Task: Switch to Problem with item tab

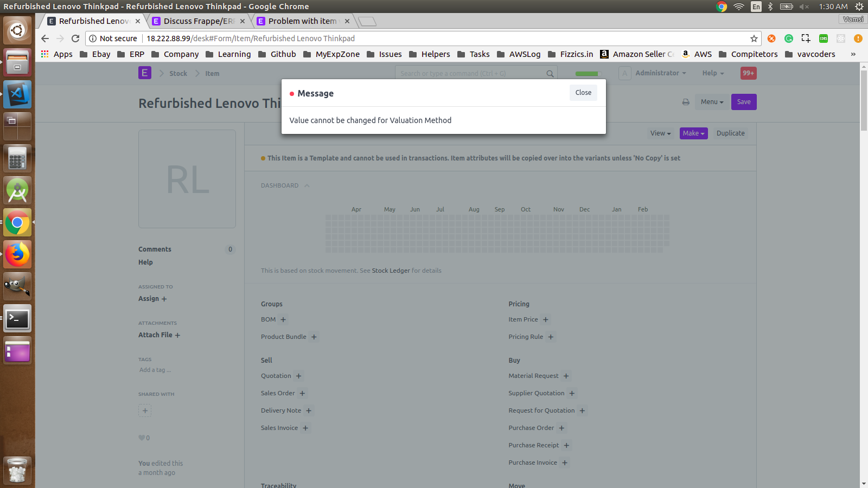Action: pos(303,21)
